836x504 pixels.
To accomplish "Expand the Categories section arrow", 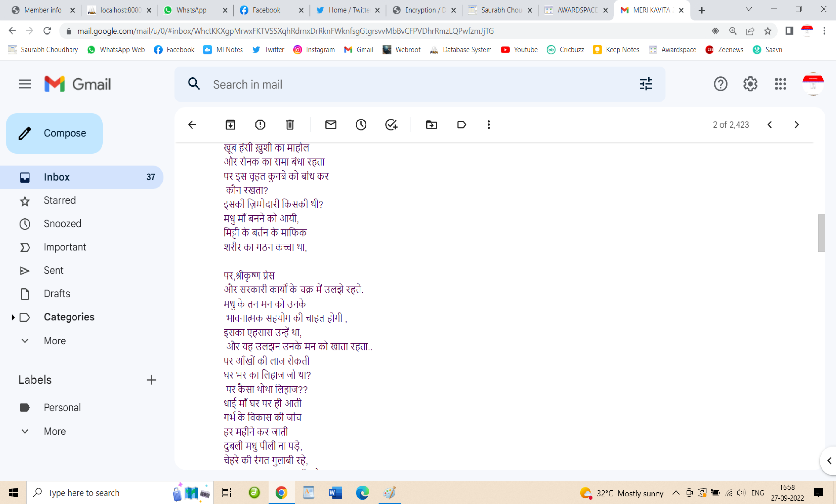I will (13, 317).
